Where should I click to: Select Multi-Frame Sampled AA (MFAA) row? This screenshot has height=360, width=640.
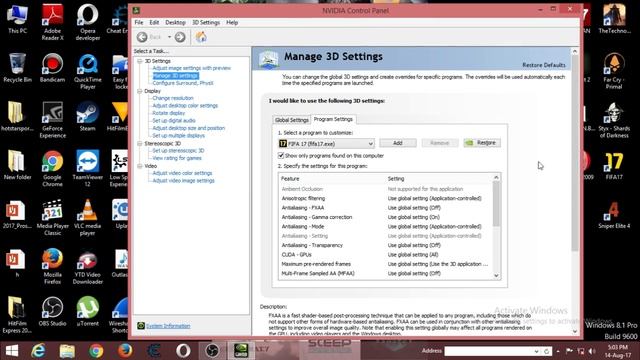click(386, 273)
